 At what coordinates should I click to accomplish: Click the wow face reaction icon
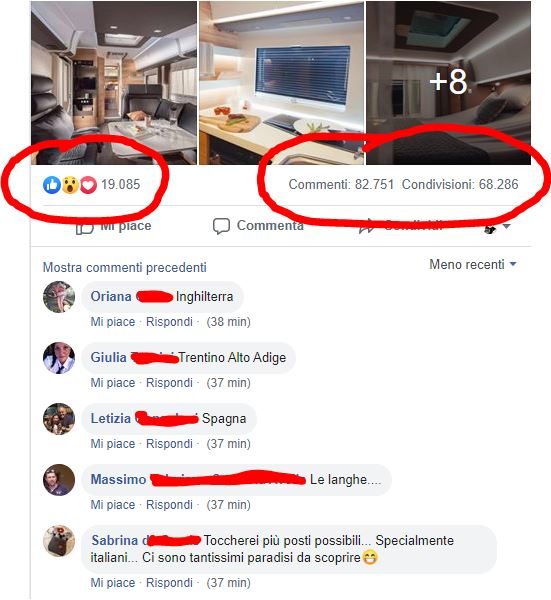point(70,185)
